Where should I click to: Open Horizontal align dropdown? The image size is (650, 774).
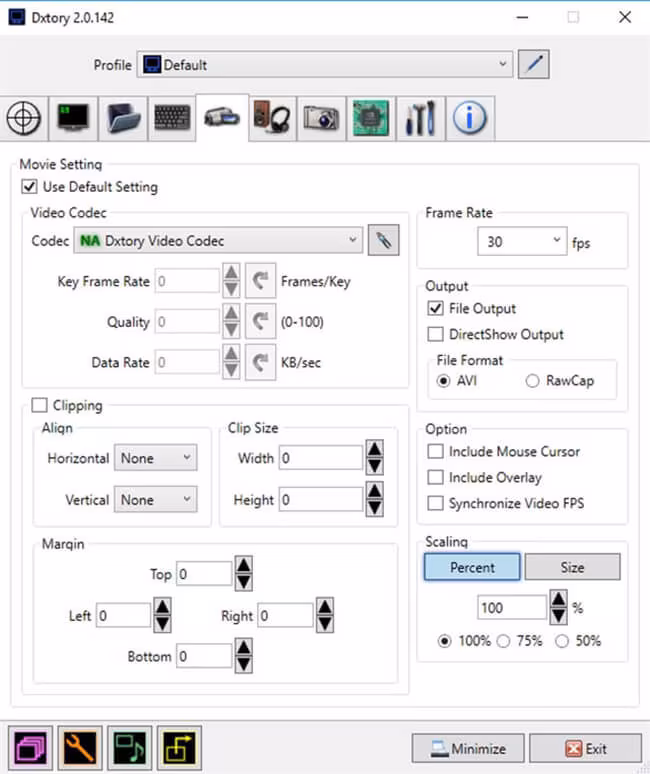(155, 458)
